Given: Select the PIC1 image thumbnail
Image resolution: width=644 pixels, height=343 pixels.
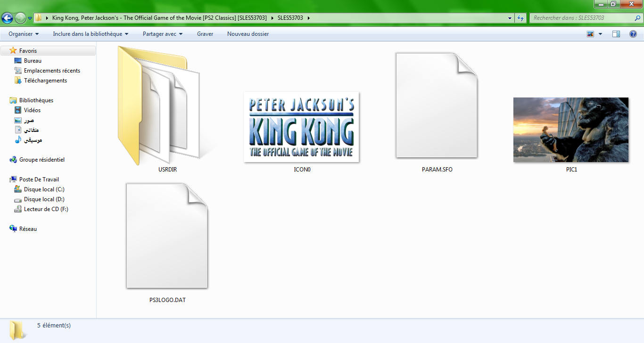Looking at the screenshot, I should tap(570, 130).
